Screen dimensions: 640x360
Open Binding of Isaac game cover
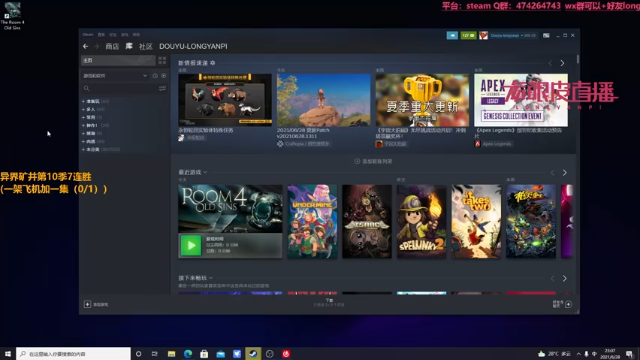(367, 221)
